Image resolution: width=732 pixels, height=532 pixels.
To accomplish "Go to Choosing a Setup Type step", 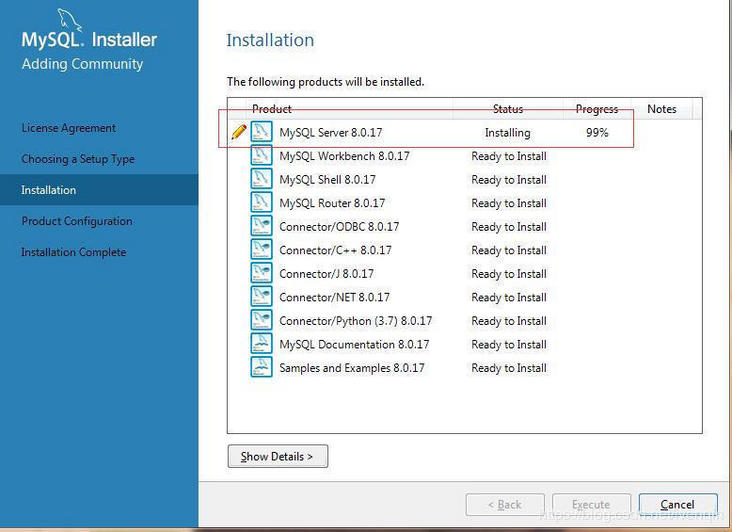I will click(x=77, y=159).
